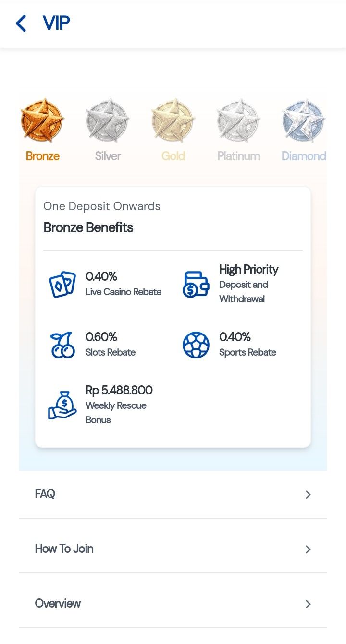Image resolution: width=346 pixels, height=644 pixels.
Task: Open the FAQ link text
Action: click(x=45, y=494)
